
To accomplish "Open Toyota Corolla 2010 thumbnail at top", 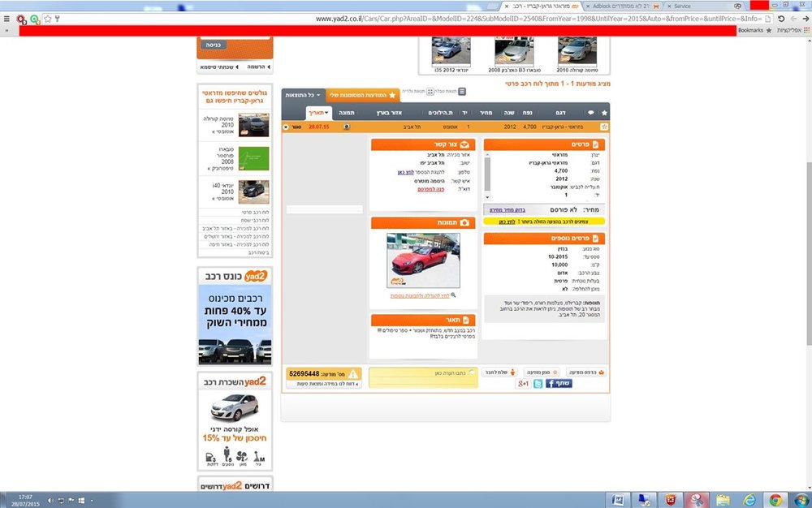I will [x=577, y=54].
